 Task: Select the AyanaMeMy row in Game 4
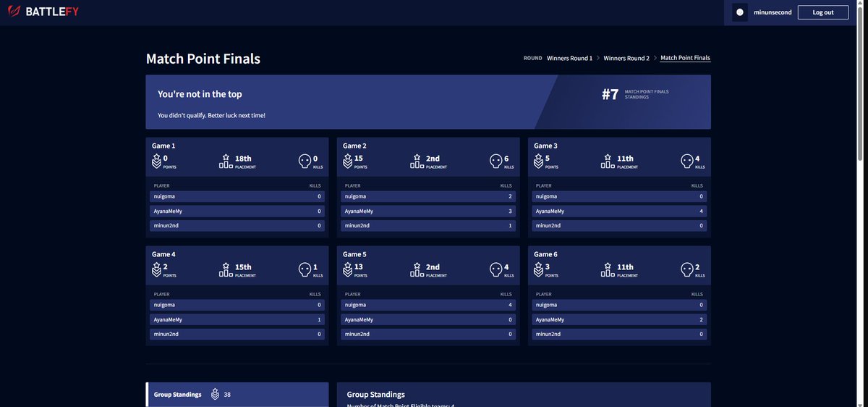[237, 319]
